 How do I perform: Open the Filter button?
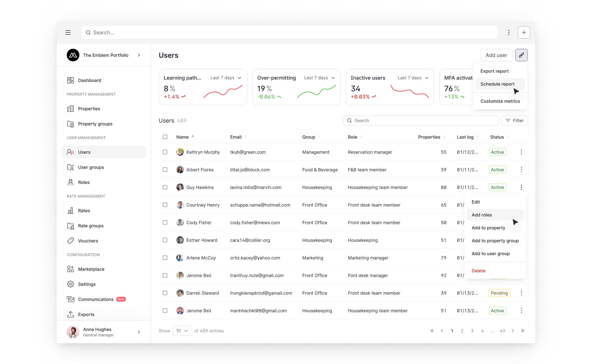click(x=514, y=121)
